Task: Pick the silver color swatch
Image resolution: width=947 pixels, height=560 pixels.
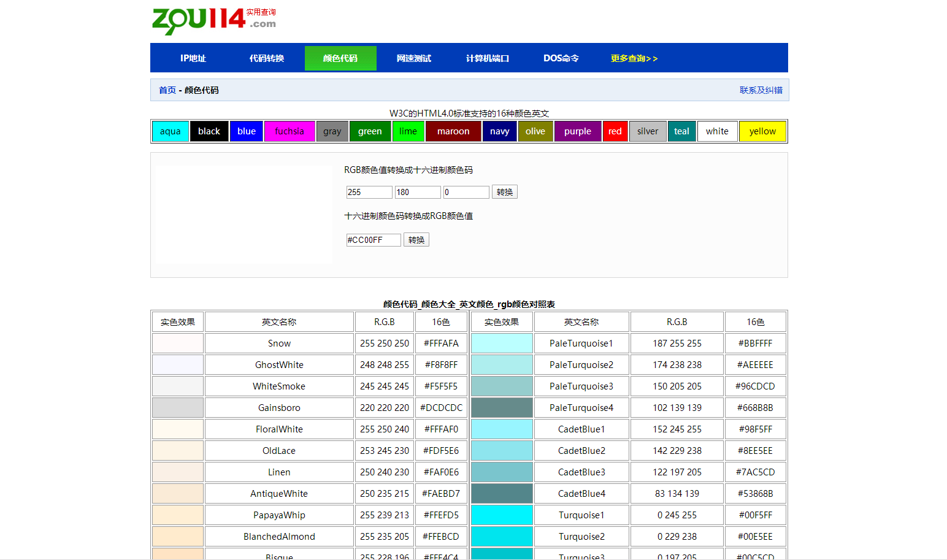Action: 648,131
